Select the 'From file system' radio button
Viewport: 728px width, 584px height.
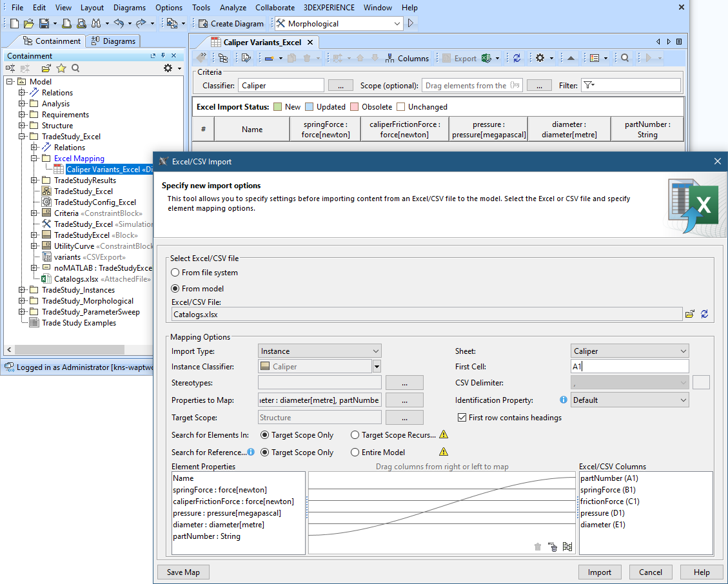[175, 273]
